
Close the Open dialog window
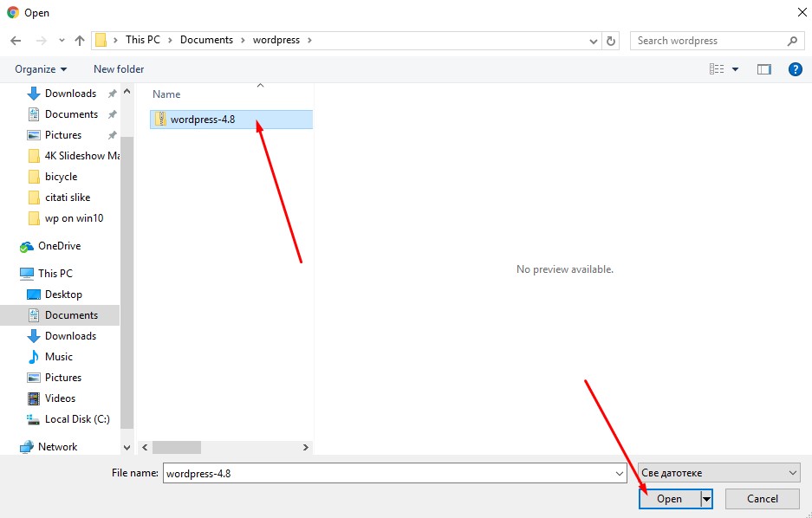[802, 12]
